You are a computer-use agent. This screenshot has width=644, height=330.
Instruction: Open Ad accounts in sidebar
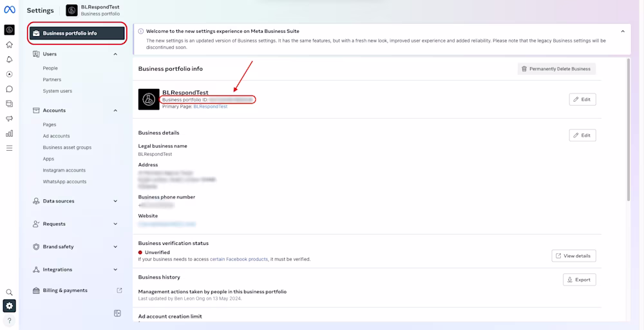coord(56,136)
